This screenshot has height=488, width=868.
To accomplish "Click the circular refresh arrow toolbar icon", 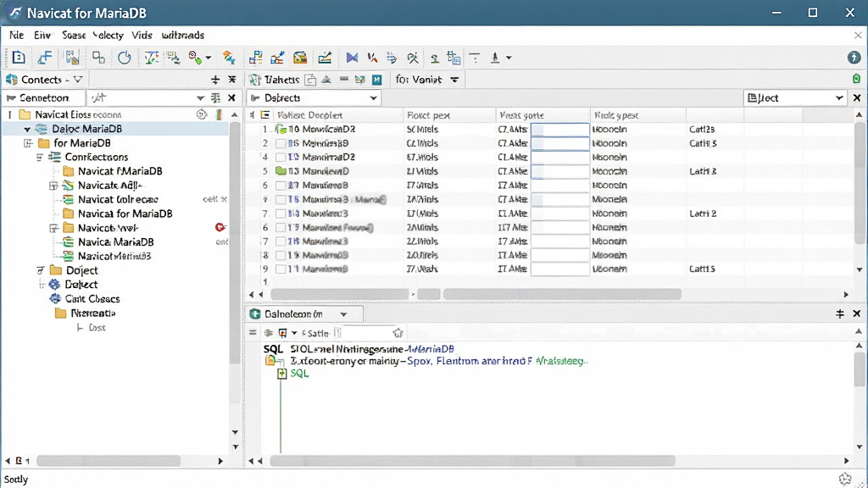I will click(x=124, y=58).
